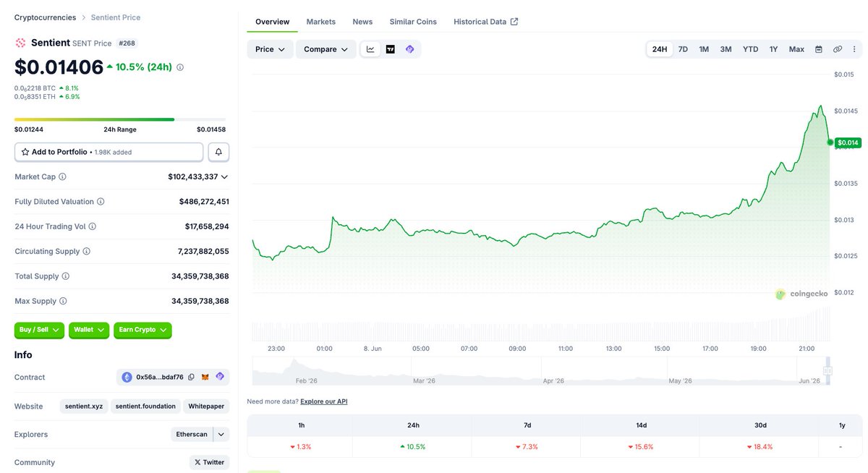Click the chart range navigator handle
The image size is (868, 473).
click(827, 370)
